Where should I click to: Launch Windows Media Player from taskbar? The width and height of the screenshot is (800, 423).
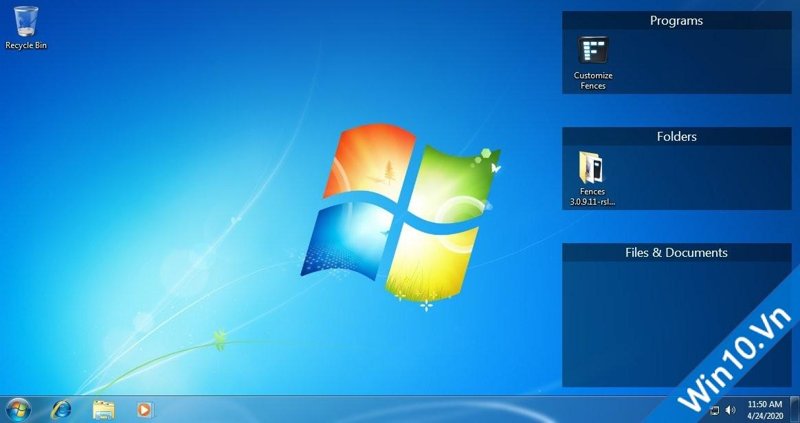tap(145, 410)
